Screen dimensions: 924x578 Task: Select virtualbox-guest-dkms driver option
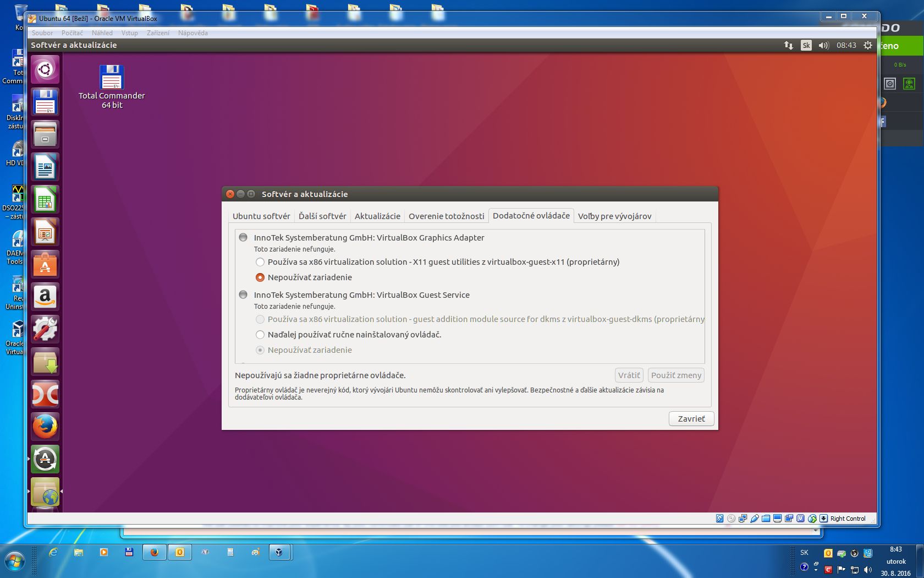[480, 319]
